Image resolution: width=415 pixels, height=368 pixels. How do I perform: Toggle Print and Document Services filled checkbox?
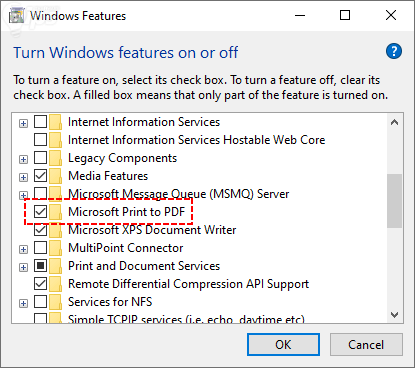point(41,266)
